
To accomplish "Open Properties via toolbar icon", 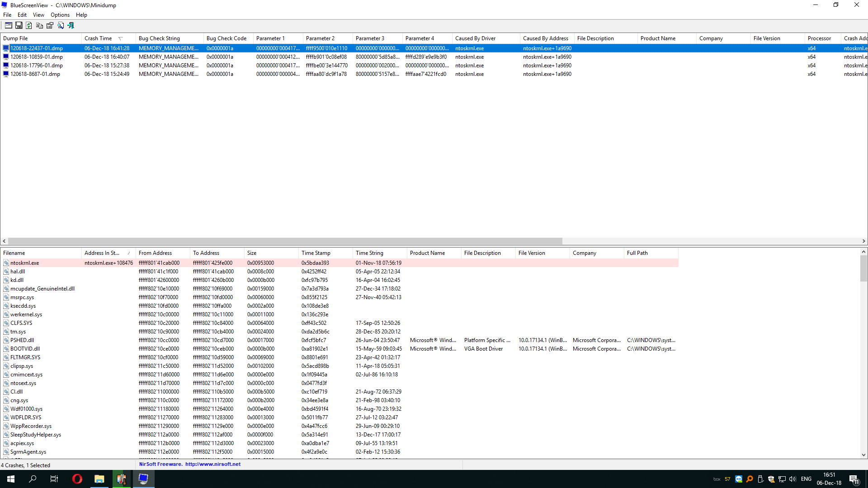I will pos(50,26).
